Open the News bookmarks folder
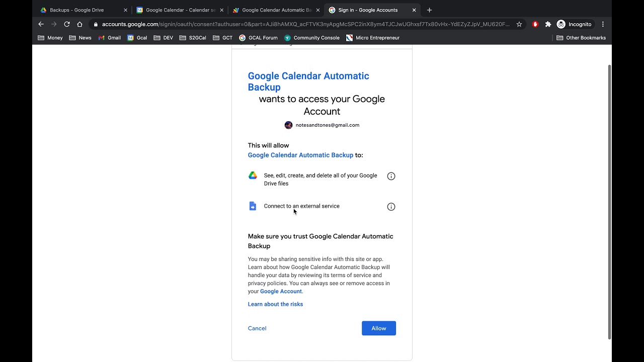 (x=80, y=38)
